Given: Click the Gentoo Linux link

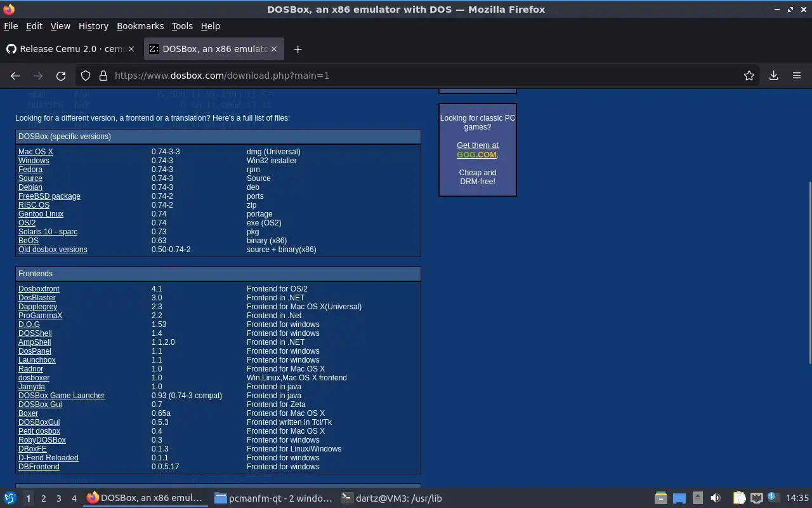Looking at the screenshot, I should point(41,214).
